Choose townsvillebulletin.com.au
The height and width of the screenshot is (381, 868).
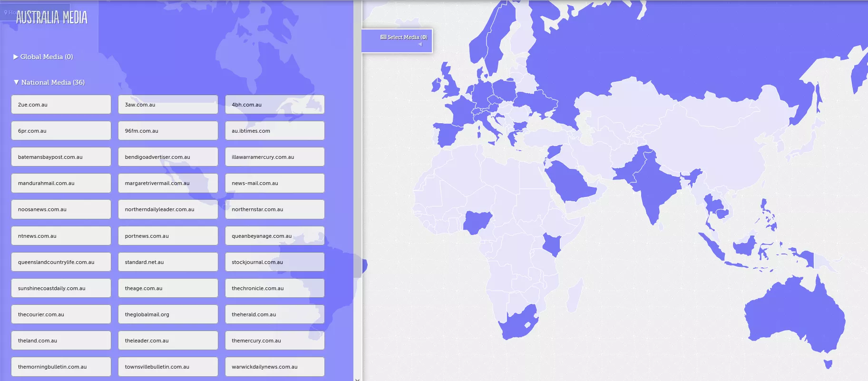tap(168, 367)
